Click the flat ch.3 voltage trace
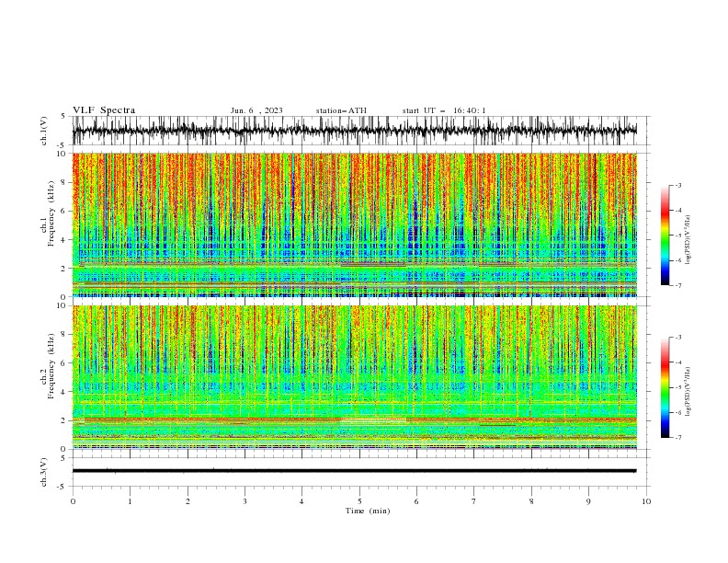 pyautogui.click(x=354, y=471)
